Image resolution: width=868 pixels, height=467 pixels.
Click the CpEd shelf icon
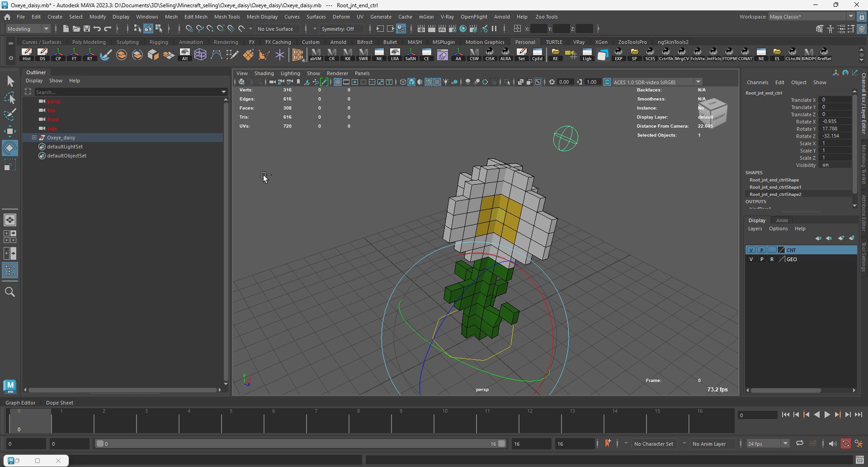click(x=537, y=54)
